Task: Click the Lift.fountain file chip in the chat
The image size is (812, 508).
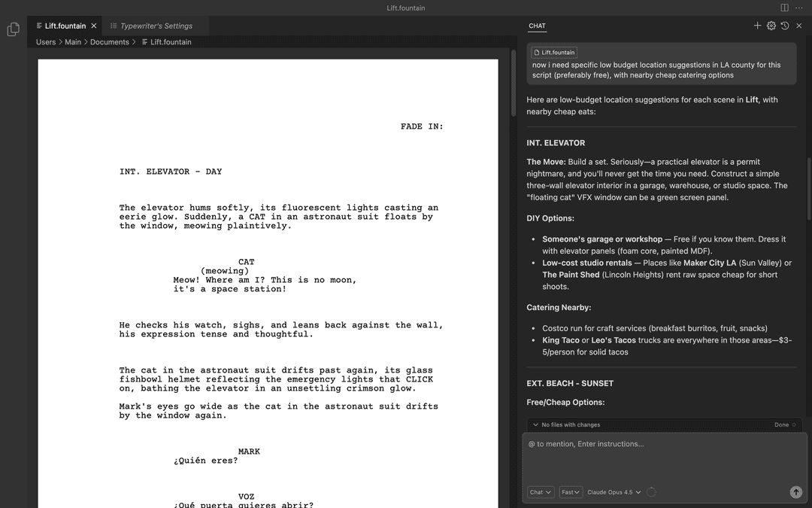Action: tap(553, 52)
